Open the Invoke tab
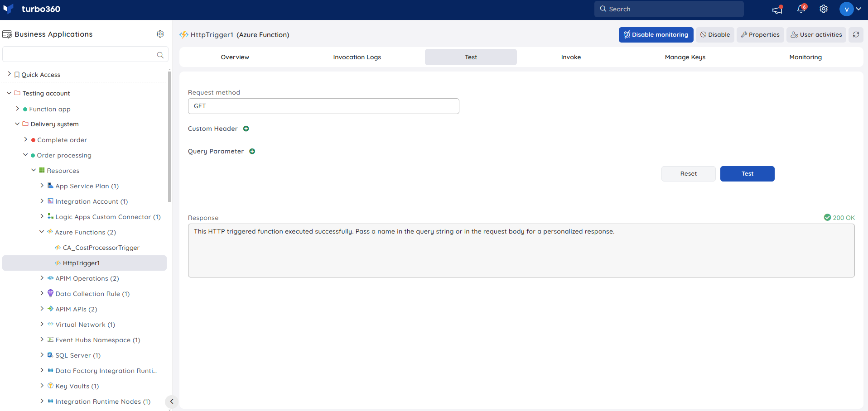Screen dimensions: 868x411 tap(571, 57)
